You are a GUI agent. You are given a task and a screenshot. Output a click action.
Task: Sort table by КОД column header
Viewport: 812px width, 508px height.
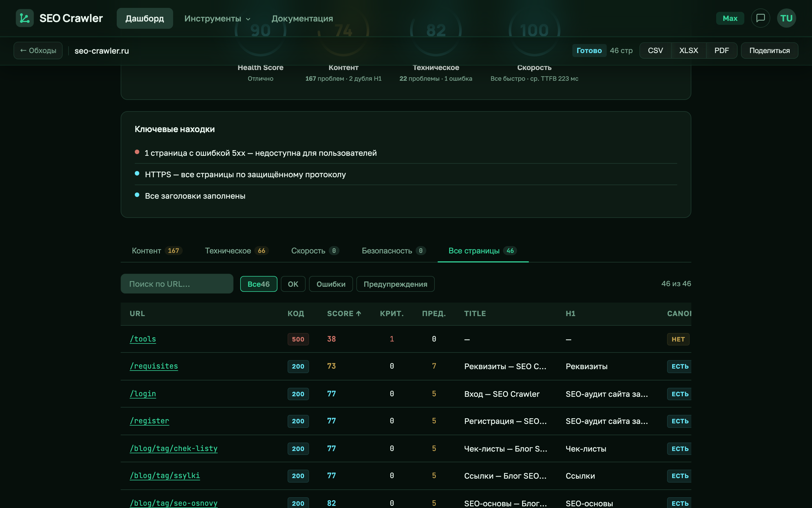(295, 314)
